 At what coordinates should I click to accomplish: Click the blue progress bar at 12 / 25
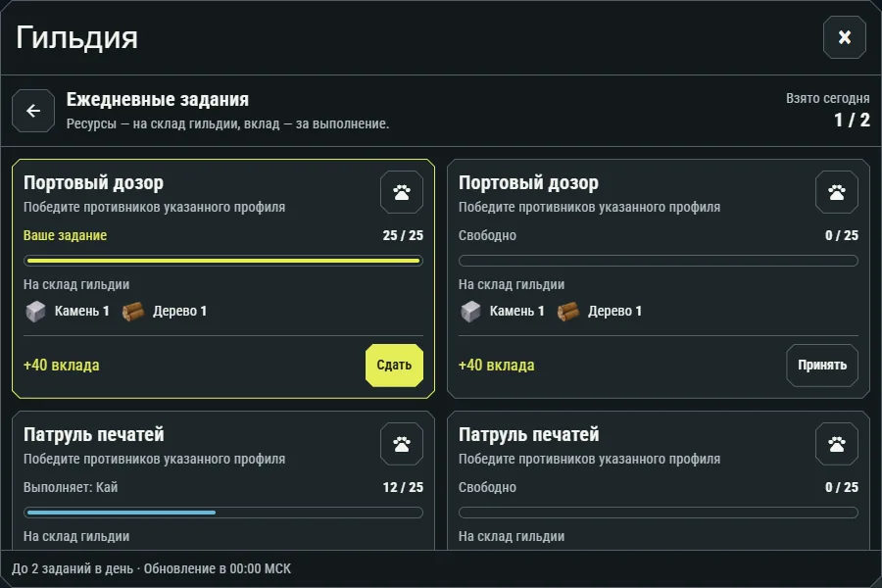pos(223,513)
